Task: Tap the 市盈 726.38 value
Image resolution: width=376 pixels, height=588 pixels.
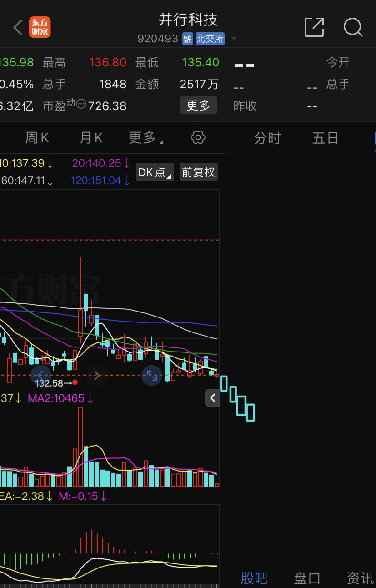Action: [107, 106]
